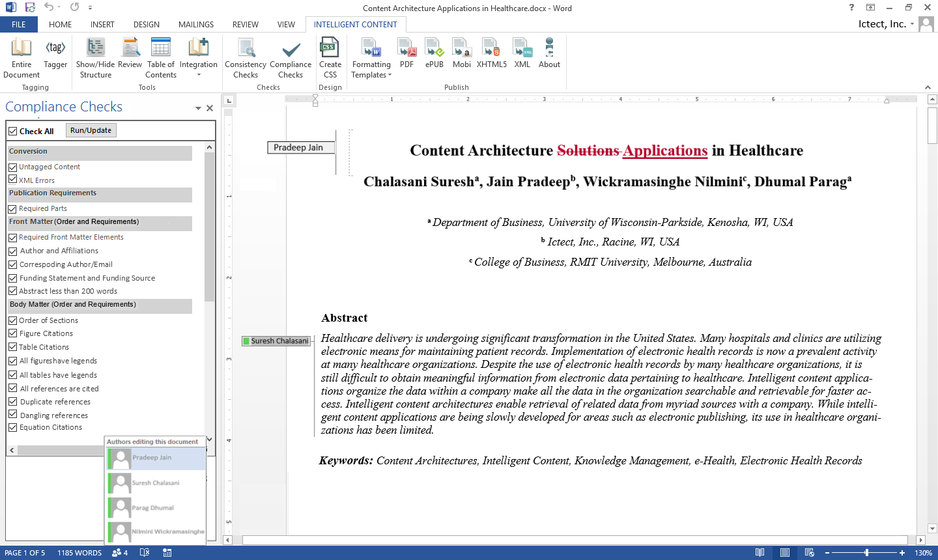The image size is (938, 560).
Task: Publish document as XHTML5
Action: tap(492, 53)
